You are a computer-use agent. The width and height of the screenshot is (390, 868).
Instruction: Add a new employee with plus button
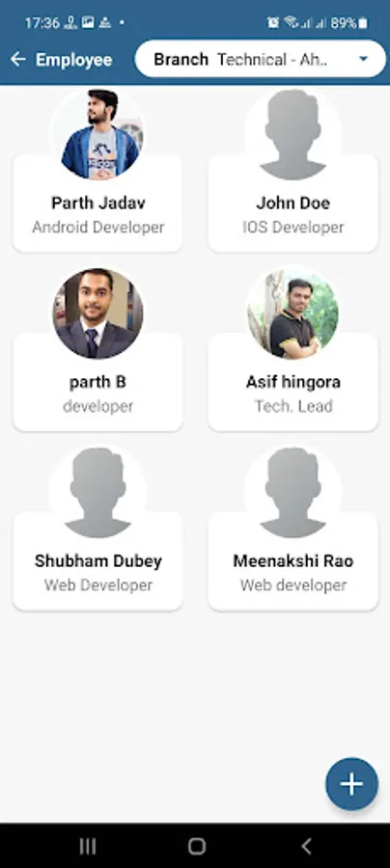(351, 784)
